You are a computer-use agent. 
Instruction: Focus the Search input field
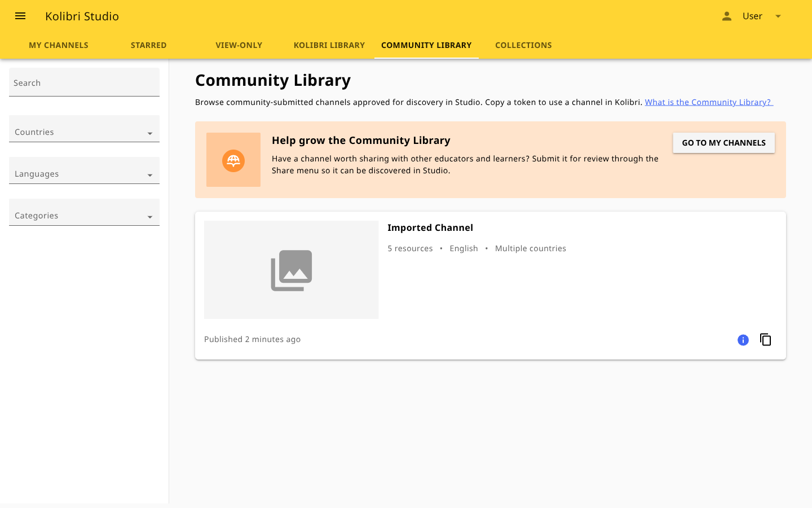pos(84,82)
